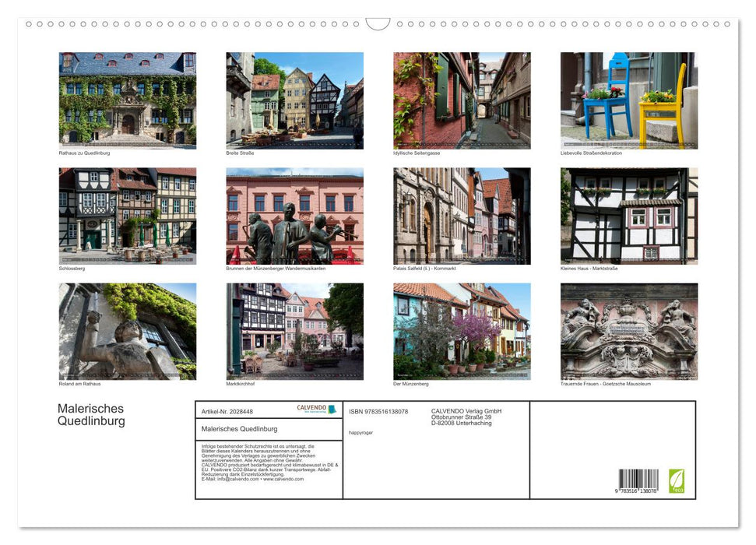Select the Liebevolle Straßendekoration chair photo
This screenshot has height=545, width=756.
pyautogui.click(x=628, y=100)
